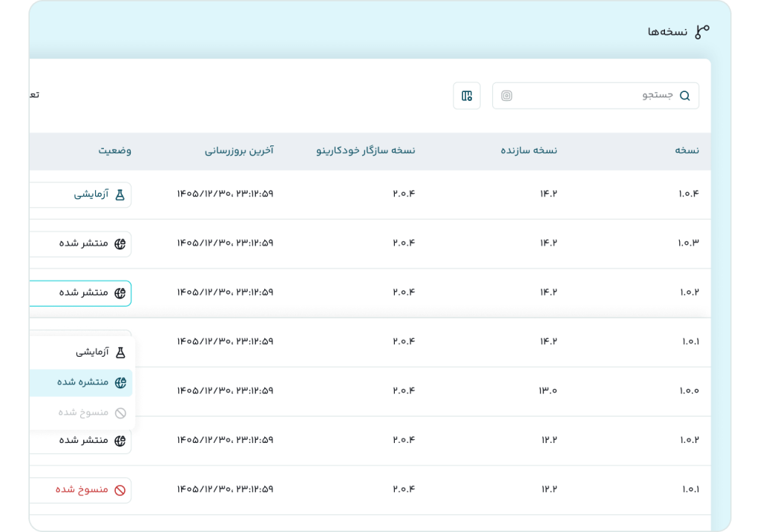This screenshot has width=760, height=532.
Task: Click the جستجو search input field
Action: (595, 96)
